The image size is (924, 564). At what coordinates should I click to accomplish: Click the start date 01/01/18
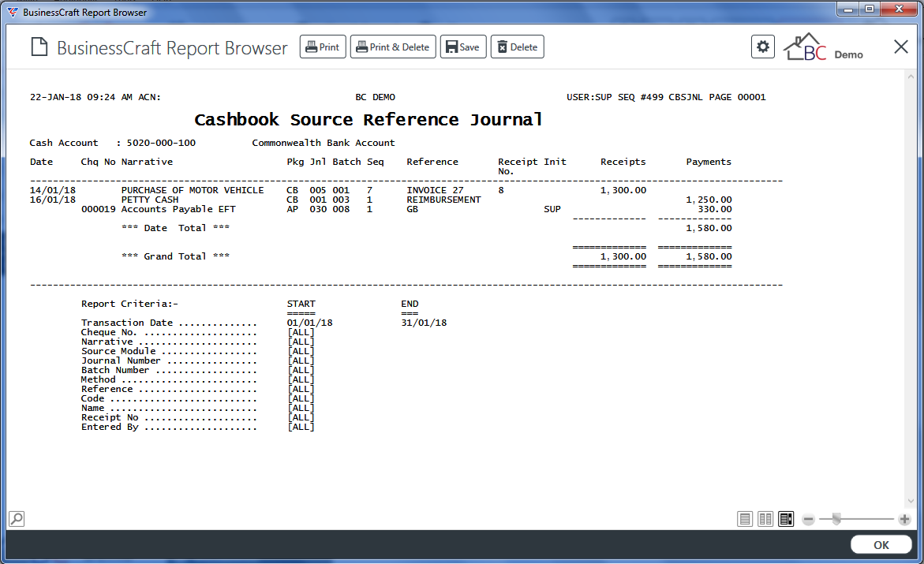click(x=310, y=323)
